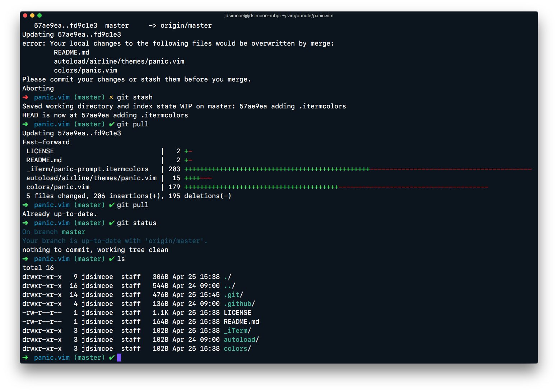Click the 'autoload/' directory entry

pos(241,340)
